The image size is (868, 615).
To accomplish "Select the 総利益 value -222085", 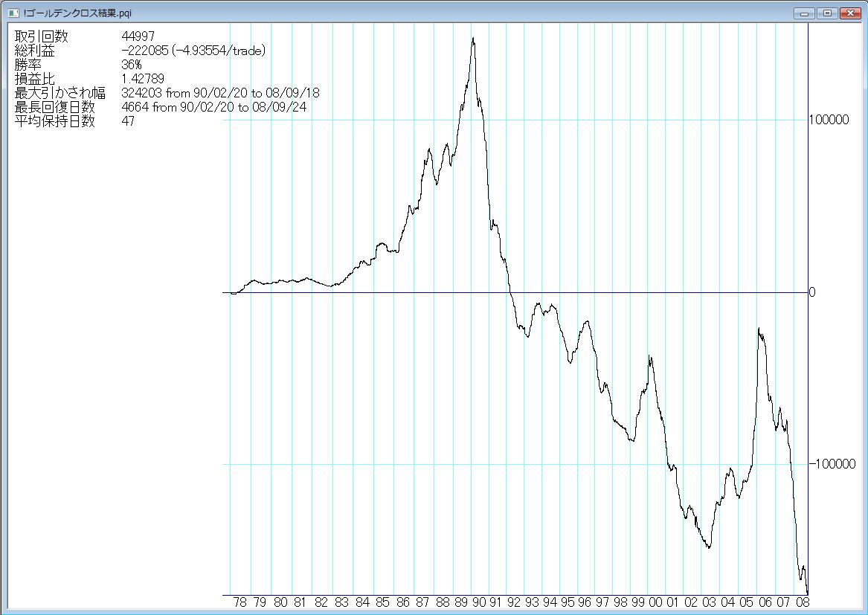I will [144, 51].
